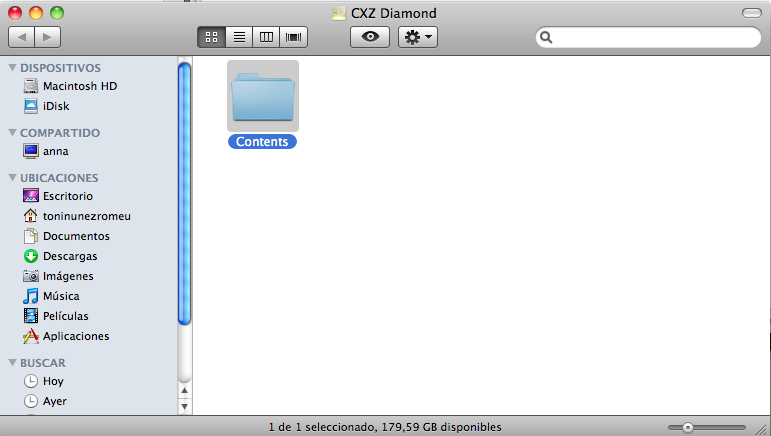The image size is (771, 436).
Task: Collapse the BUSCAR section
Action: 13,363
